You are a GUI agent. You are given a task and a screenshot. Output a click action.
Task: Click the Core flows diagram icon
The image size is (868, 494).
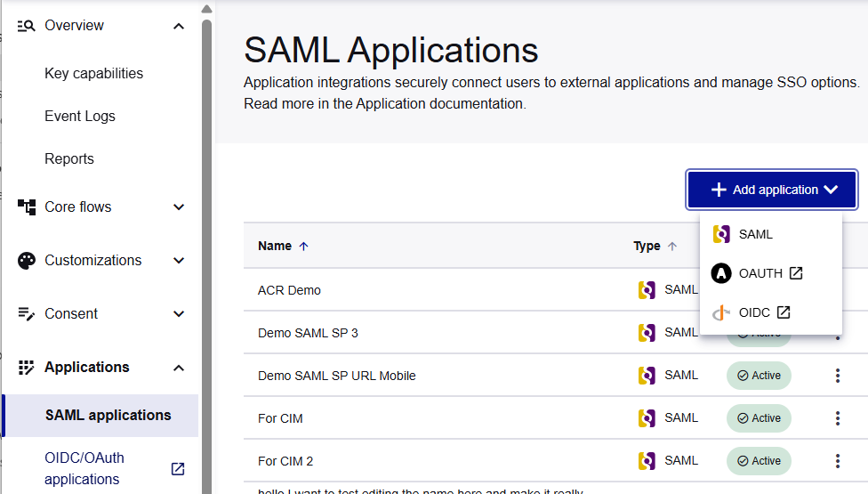tap(26, 207)
